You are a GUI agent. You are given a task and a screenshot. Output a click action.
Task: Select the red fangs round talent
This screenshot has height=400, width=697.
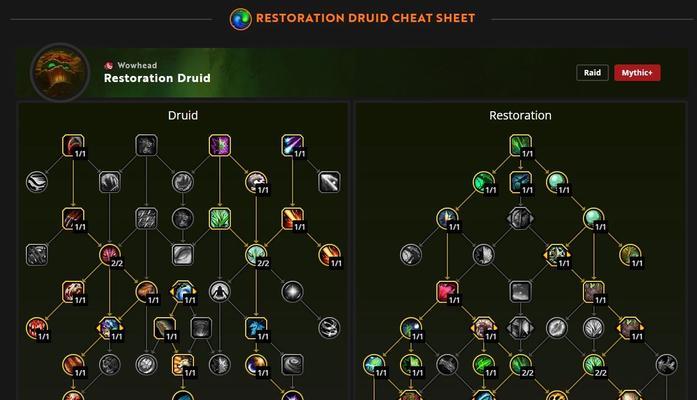click(37, 328)
